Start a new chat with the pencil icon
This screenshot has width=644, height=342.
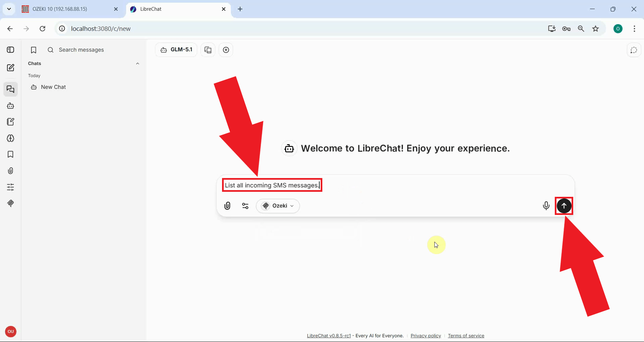pyautogui.click(x=10, y=67)
